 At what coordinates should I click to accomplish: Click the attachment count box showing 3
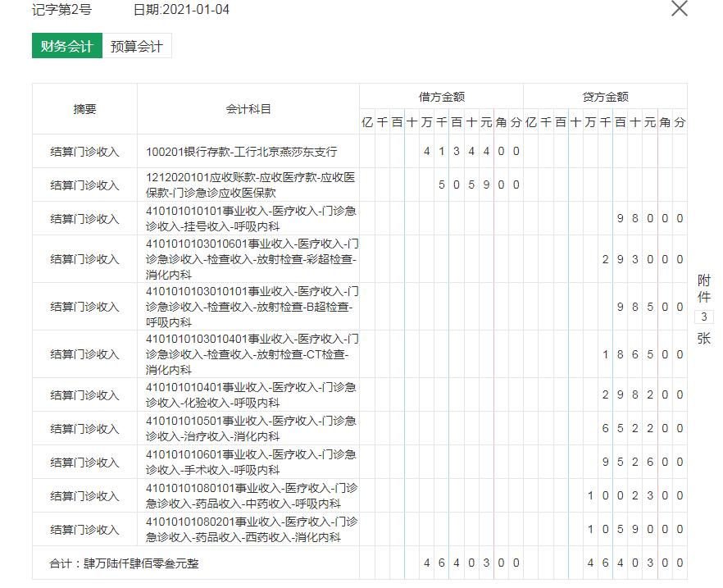point(705,316)
